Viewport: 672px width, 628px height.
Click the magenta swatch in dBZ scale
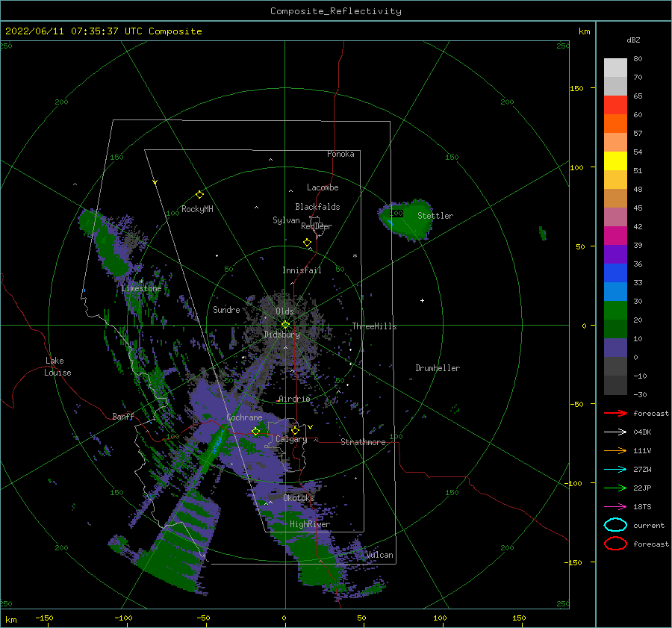click(x=615, y=235)
